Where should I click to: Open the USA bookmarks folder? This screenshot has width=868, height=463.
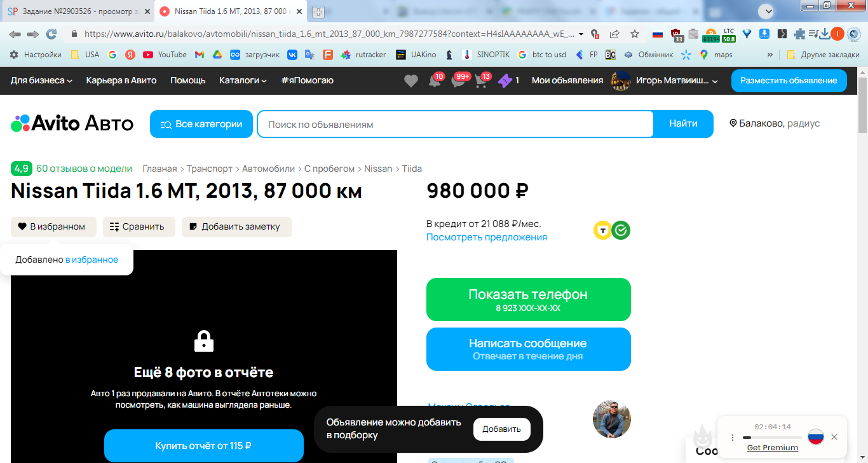tap(85, 55)
